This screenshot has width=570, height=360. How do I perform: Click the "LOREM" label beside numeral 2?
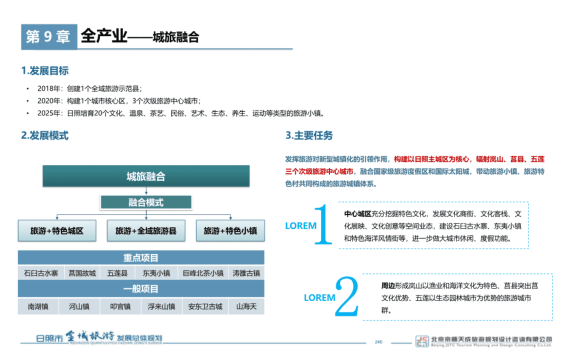(320, 298)
